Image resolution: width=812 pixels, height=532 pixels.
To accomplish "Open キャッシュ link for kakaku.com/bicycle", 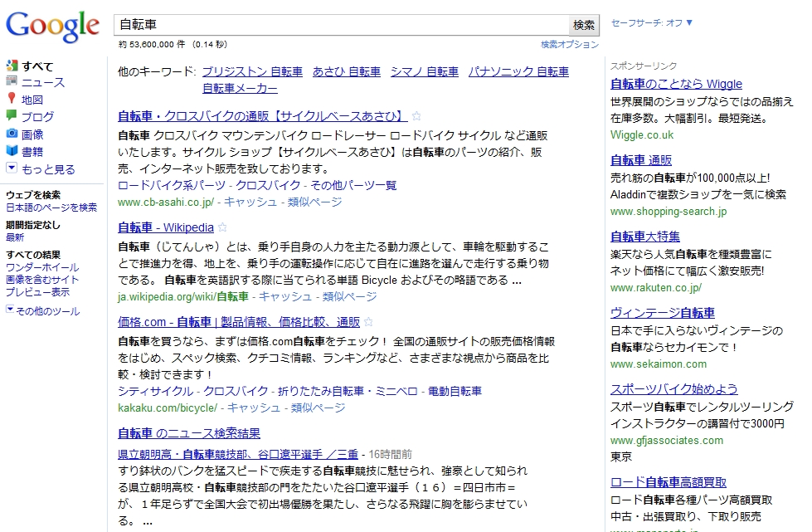I will click(x=254, y=408).
